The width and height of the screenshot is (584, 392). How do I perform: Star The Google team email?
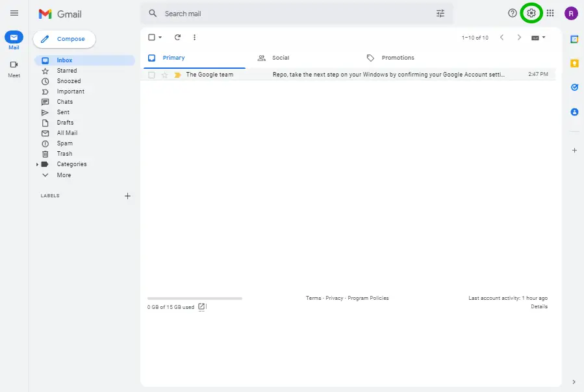pos(164,75)
